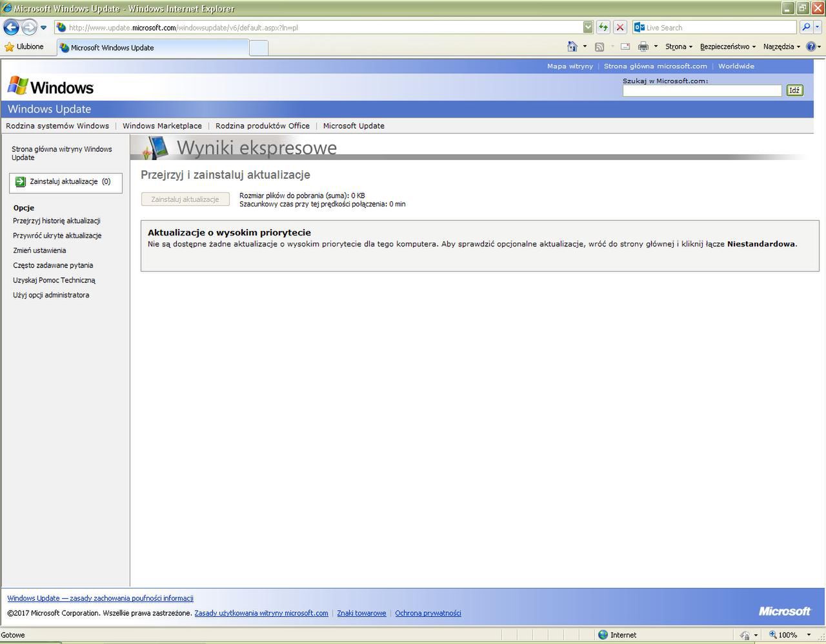Click the Szukaj w Microsoft.com search field

[x=701, y=91]
